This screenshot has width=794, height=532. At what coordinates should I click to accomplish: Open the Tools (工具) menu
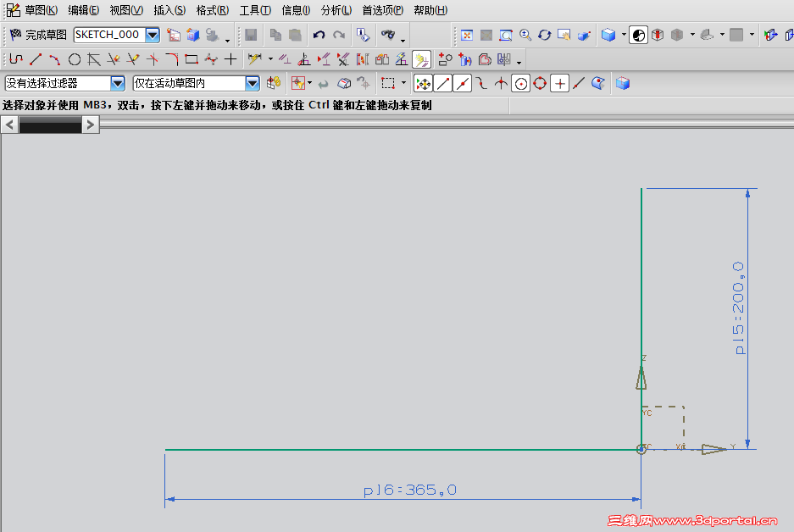click(x=255, y=10)
